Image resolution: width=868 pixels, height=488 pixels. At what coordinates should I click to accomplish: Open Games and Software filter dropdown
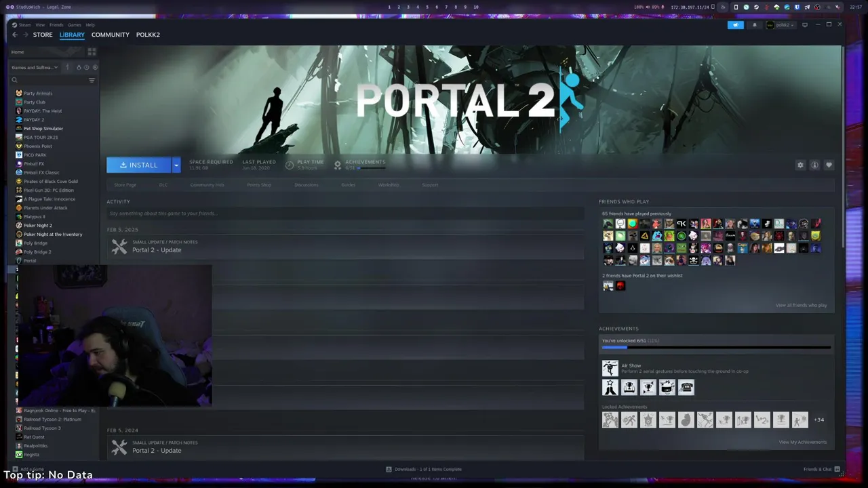pyautogui.click(x=35, y=67)
